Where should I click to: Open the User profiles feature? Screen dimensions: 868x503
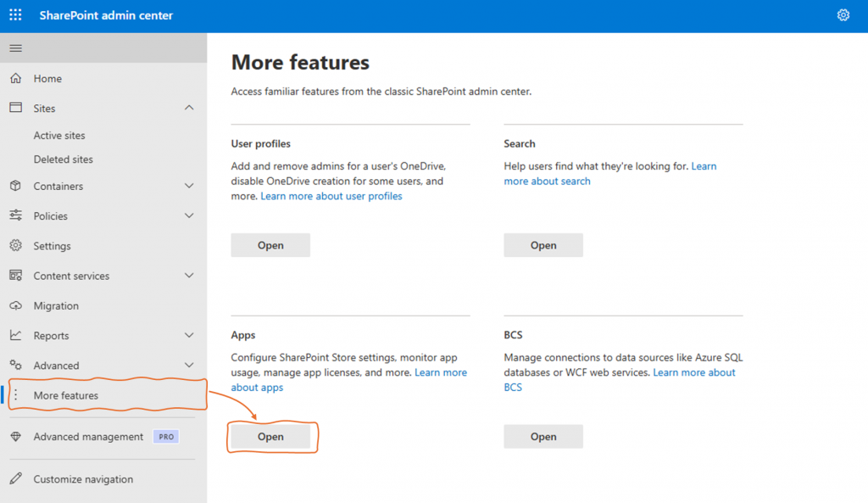[270, 245]
